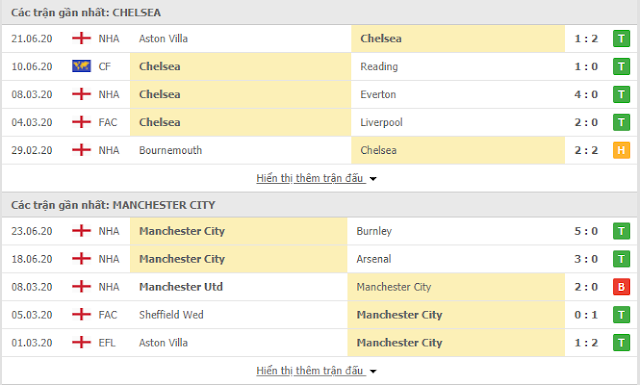Click the England flag on the 01.03.20 EFL row
The image size is (640, 385).
81,342
